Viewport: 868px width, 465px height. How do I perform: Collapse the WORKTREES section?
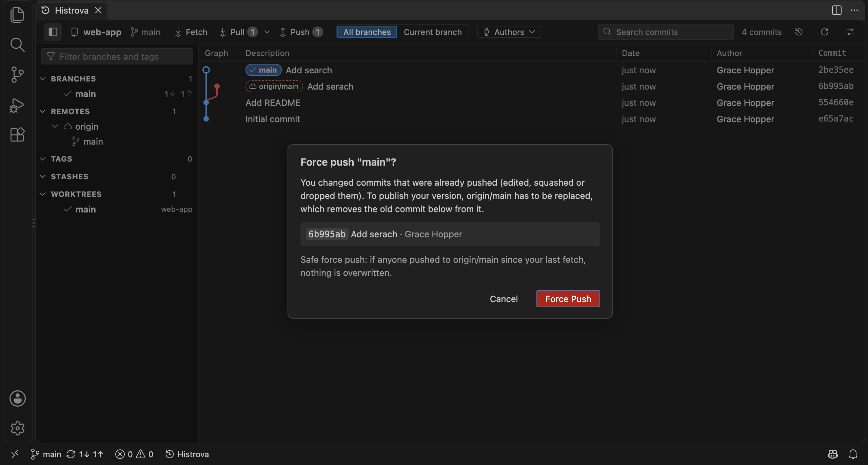point(43,194)
